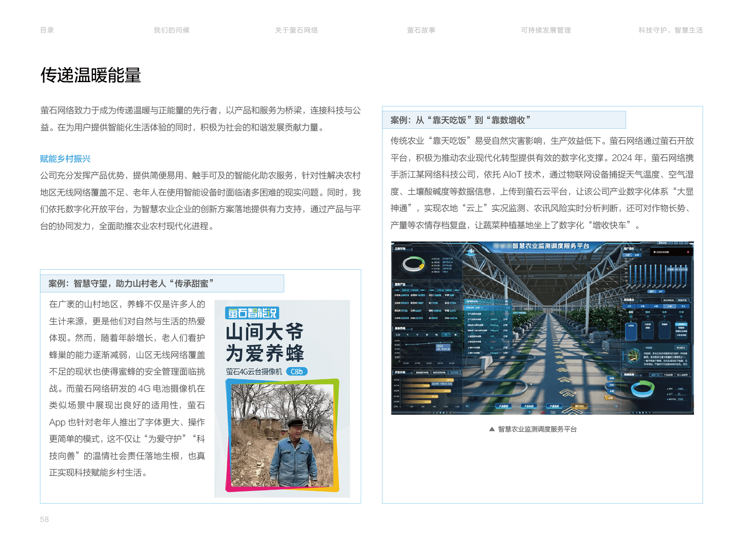
Task: Go to the 我们的问候 section
Action: tap(171, 30)
